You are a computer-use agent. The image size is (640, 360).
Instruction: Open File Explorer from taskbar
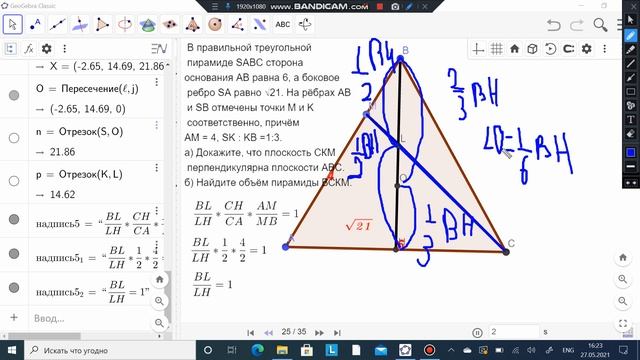282,350
